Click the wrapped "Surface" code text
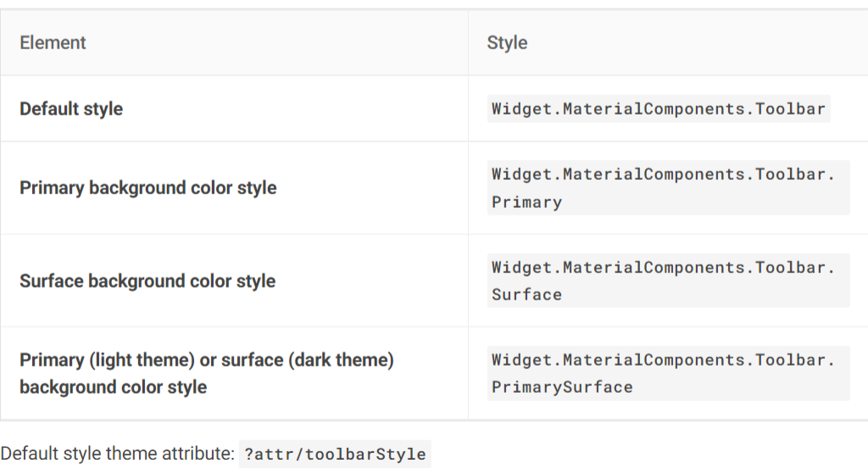The height and width of the screenshot is (475, 868). pos(526,294)
